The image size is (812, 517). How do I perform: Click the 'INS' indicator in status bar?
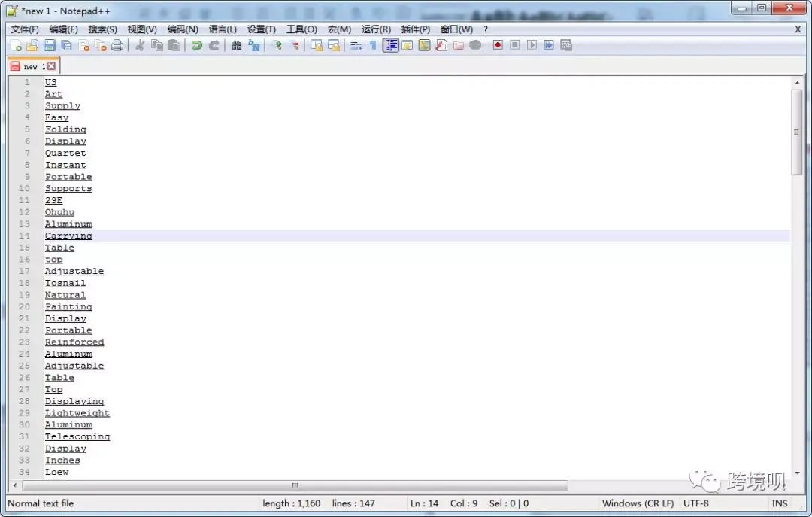pyautogui.click(x=780, y=503)
